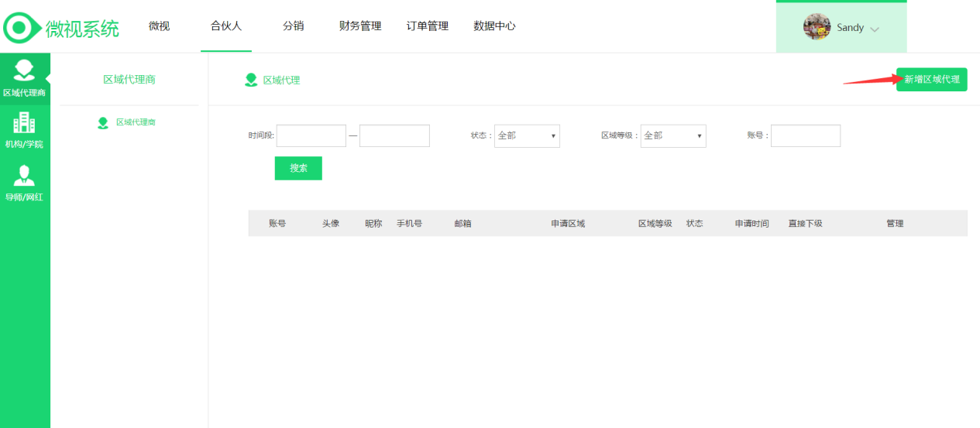Click the 区域代理商 submenu item icon
The image size is (980, 428).
tap(103, 123)
